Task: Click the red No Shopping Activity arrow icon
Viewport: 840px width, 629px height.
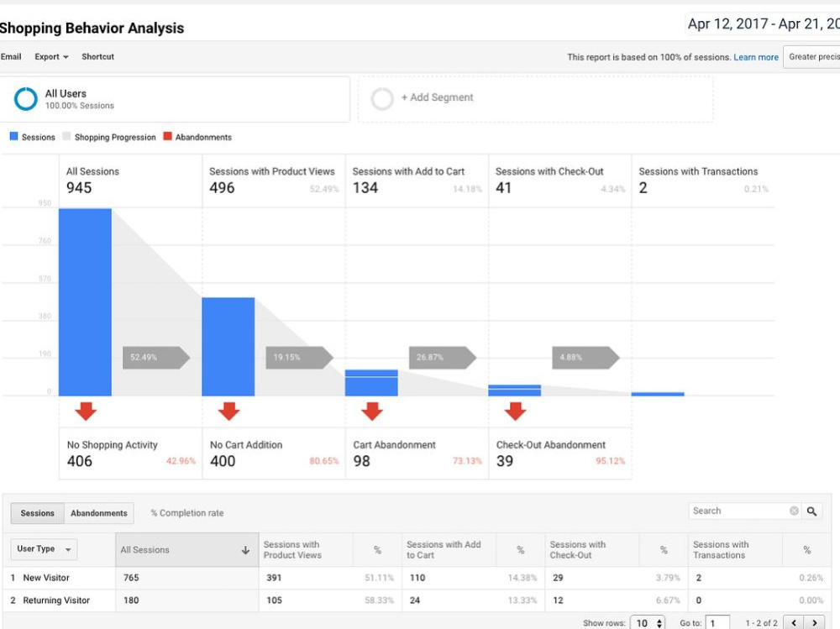Action: click(86, 411)
